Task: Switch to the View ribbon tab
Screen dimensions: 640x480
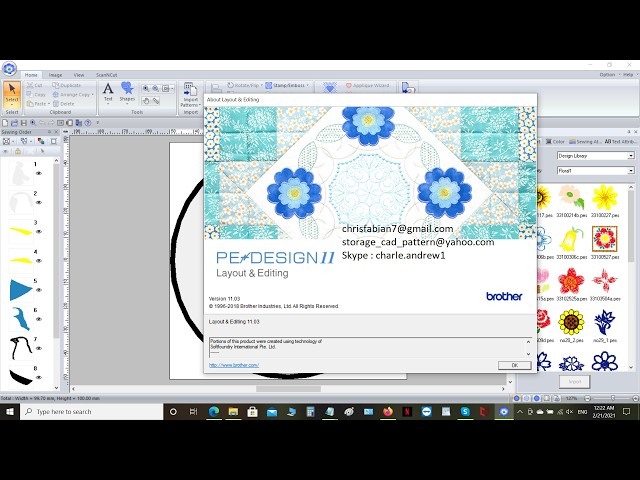Action: 79,75
